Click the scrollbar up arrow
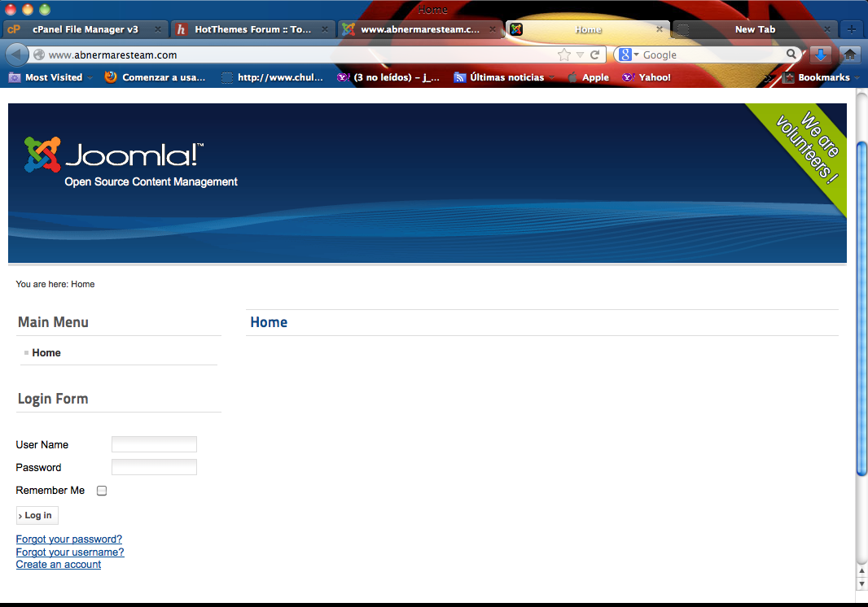The width and height of the screenshot is (868, 607). 861,570
